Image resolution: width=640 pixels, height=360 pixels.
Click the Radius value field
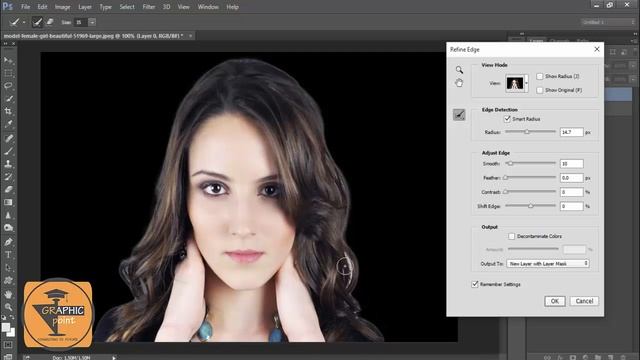click(571, 132)
